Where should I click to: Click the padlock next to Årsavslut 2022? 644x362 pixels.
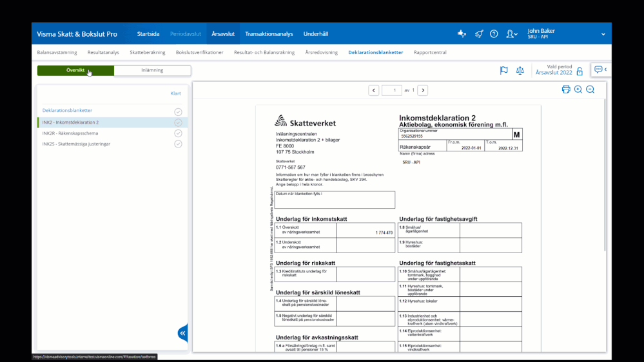click(x=580, y=71)
